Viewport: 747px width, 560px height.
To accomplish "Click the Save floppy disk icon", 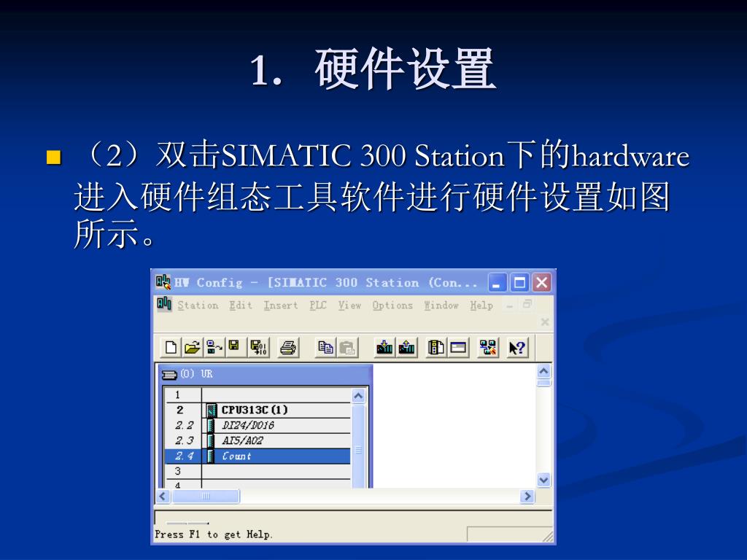I will click(x=233, y=346).
